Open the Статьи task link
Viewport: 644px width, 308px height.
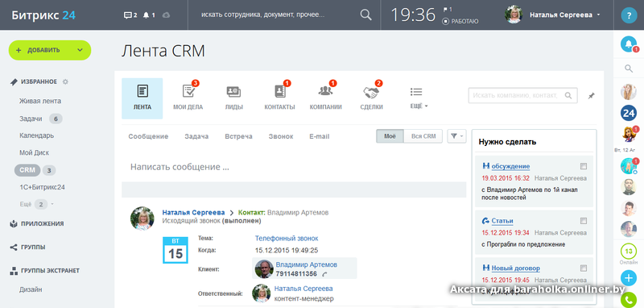point(502,221)
